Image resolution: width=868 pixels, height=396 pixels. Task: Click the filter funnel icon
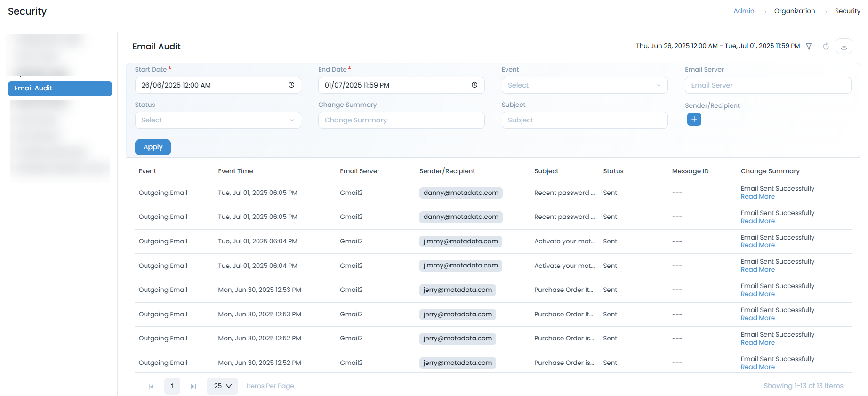[809, 46]
